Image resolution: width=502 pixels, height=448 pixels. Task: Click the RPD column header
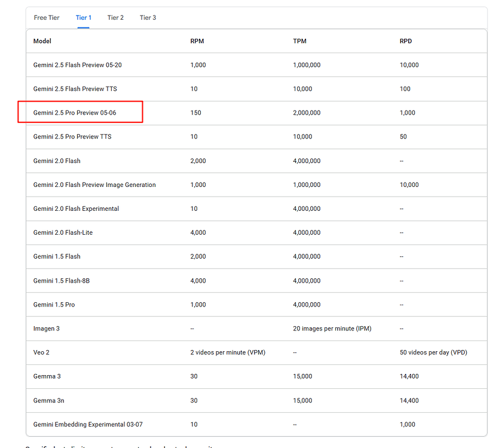point(406,41)
